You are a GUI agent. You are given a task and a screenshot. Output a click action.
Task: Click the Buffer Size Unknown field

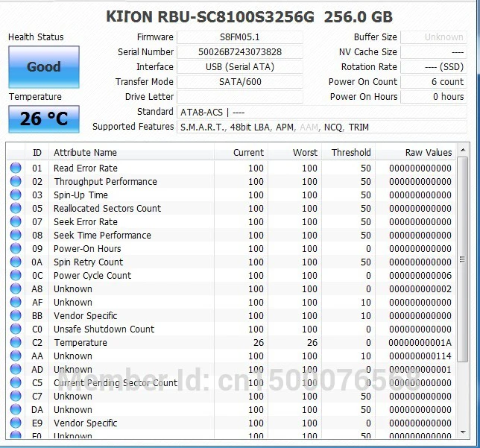point(434,37)
